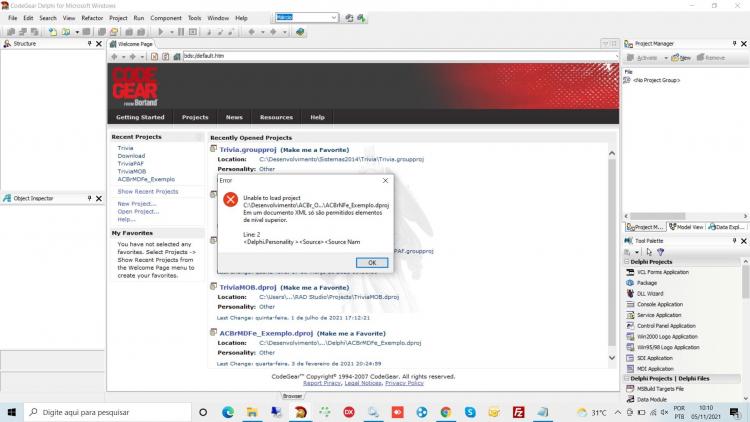This screenshot has height=422, width=750.
Task: Click the Console Application palette item
Action: point(660,304)
